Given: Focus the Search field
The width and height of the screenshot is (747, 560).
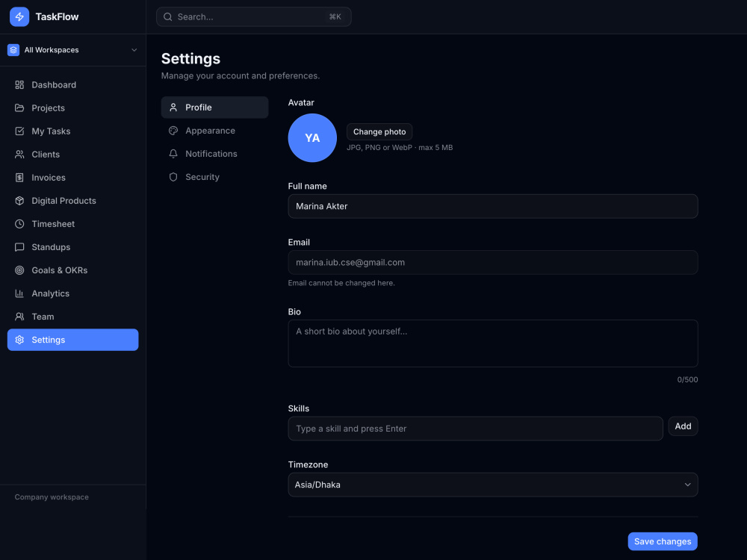Looking at the screenshot, I should coord(253,16).
